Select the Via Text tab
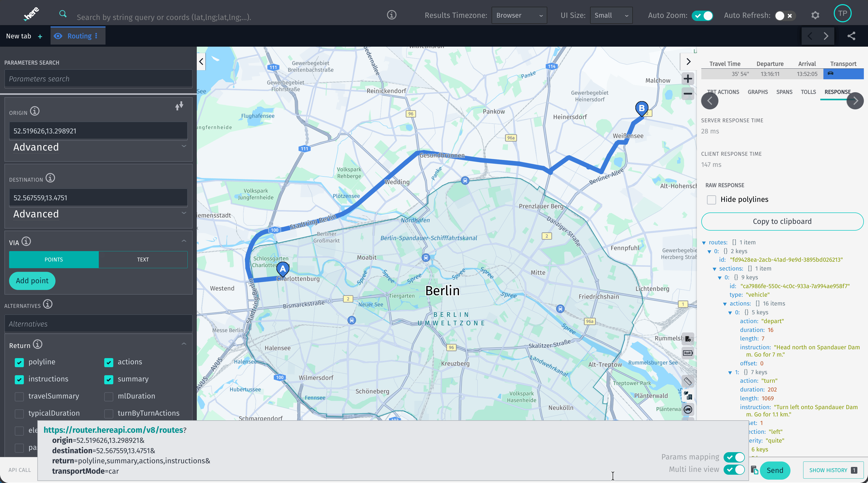 (143, 260)
